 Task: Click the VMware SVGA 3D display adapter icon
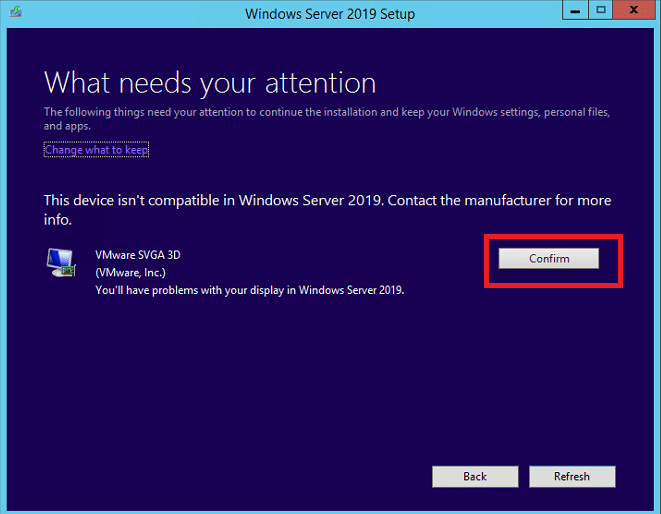tap(61, 262)
